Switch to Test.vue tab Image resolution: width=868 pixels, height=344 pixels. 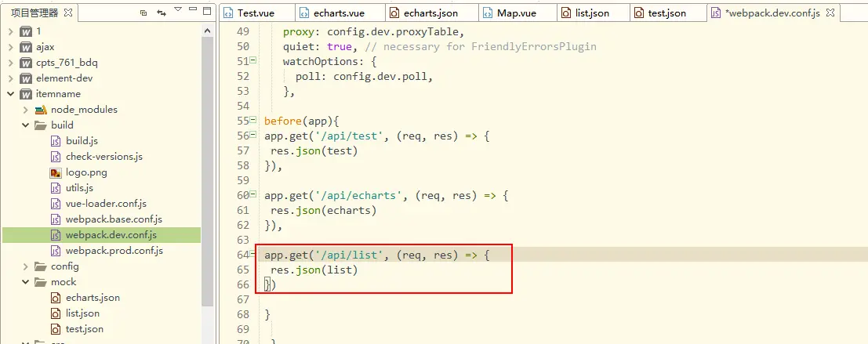[256, 13]
